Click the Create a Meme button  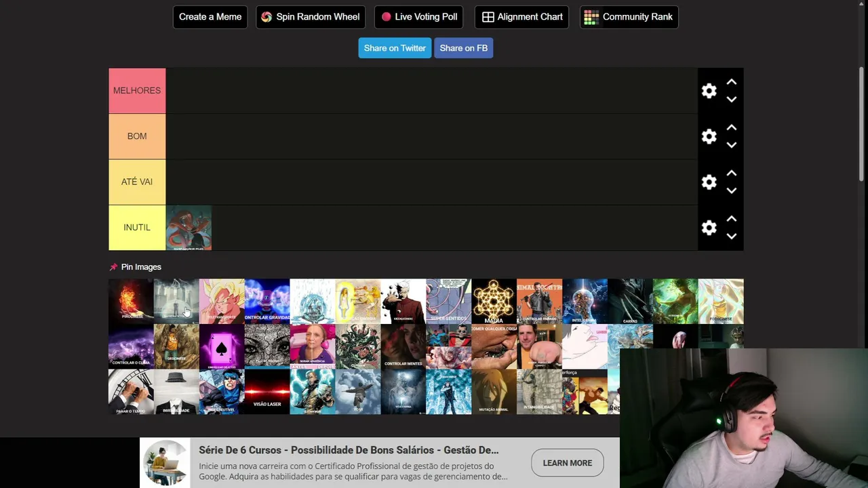pyautogui.click(x=210, y=17)
